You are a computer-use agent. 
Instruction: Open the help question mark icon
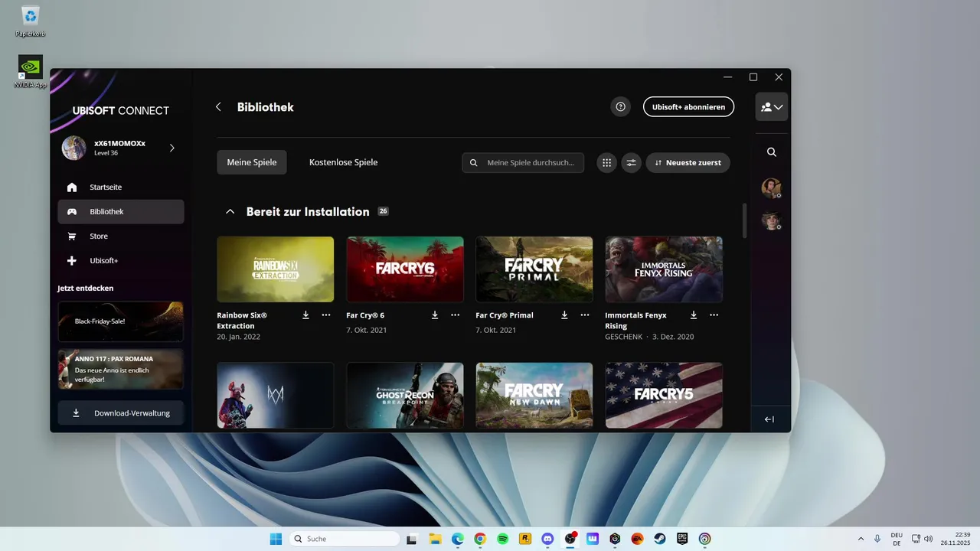pyautogui.click(x=621, y=106)
